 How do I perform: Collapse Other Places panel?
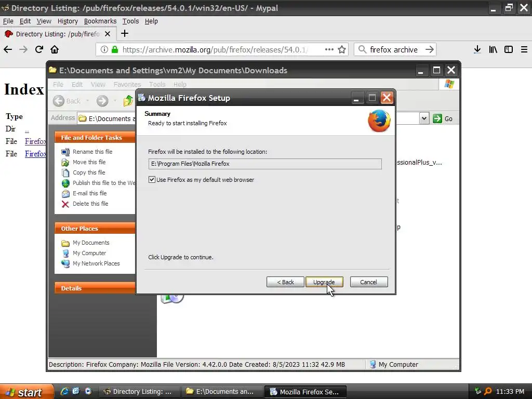tap(95, 229)
